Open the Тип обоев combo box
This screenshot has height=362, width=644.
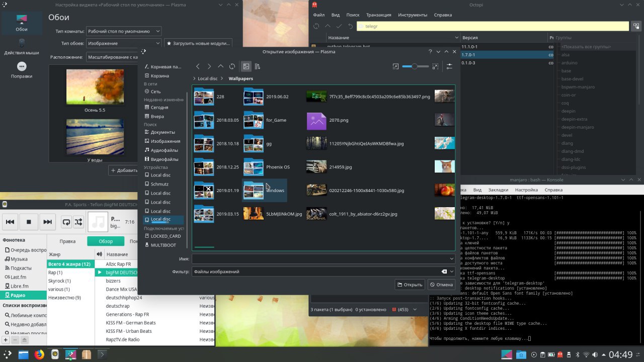tap(124, 43)
